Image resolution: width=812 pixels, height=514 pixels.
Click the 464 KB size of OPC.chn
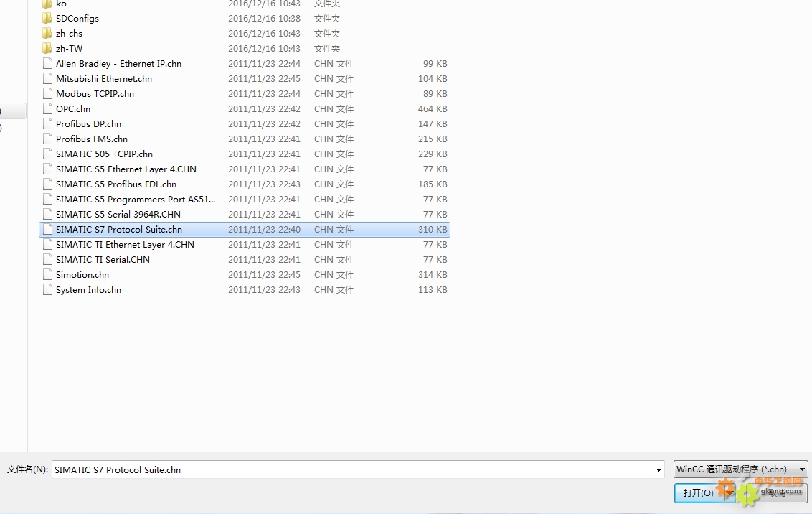click(x=433, y=109)
